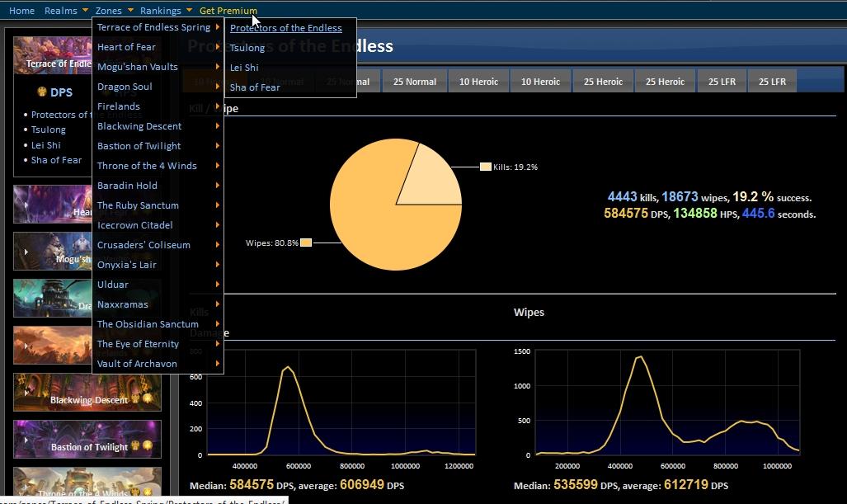The height and width of the screenshot is (504, 847).
Task: Click the first gold icon beside Bastion of Twilight
Action: (x=135, y=445)
